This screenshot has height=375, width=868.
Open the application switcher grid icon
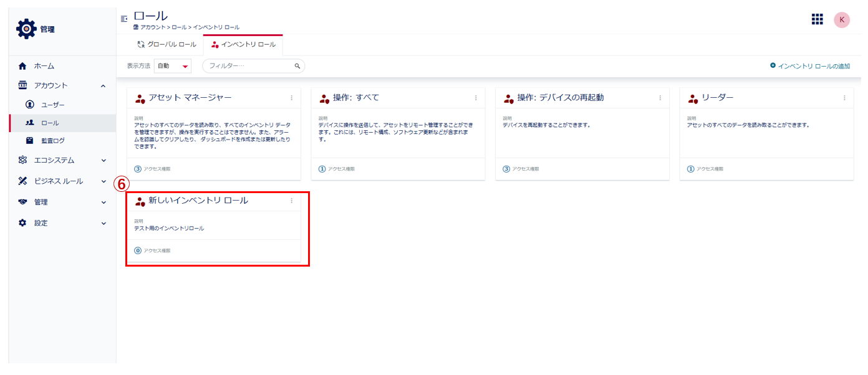click(x=817, y=19)
